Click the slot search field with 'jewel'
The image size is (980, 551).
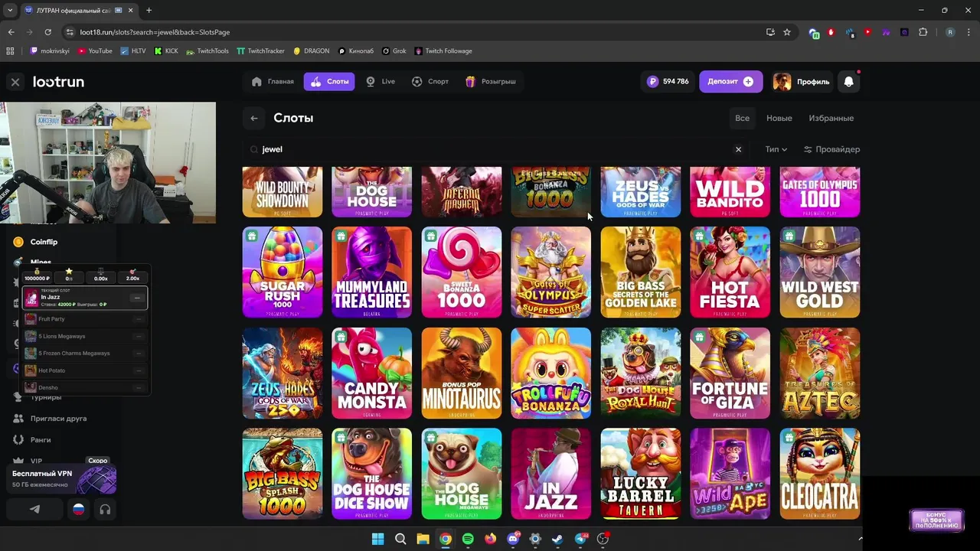(494, 149)
